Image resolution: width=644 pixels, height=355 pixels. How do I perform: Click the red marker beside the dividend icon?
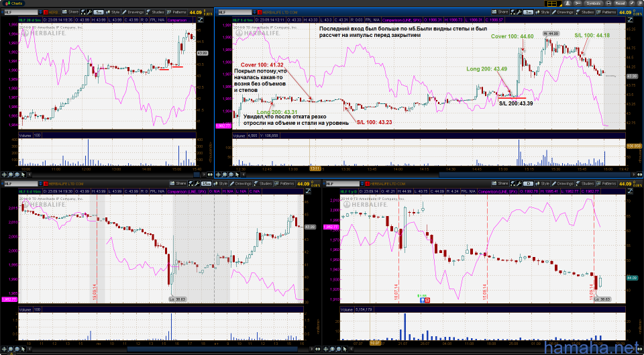[427, 301]
